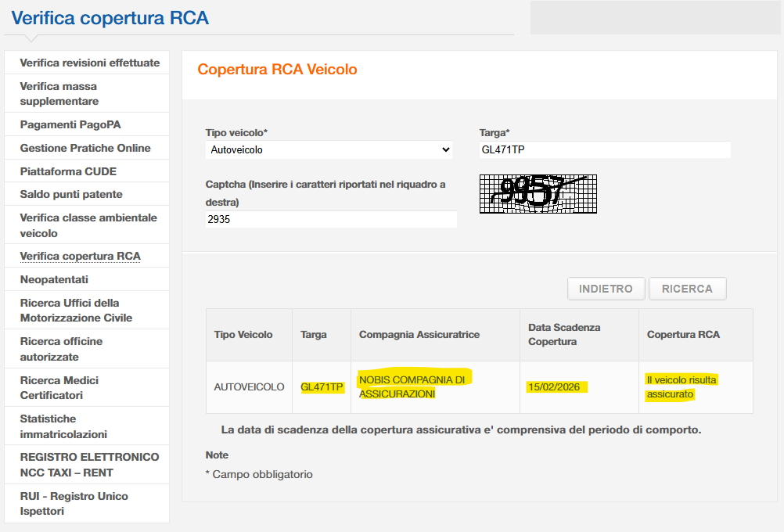Select the GL471TP result cell
Viewport: 784px width, 532px height.
(x=322, y=387)
